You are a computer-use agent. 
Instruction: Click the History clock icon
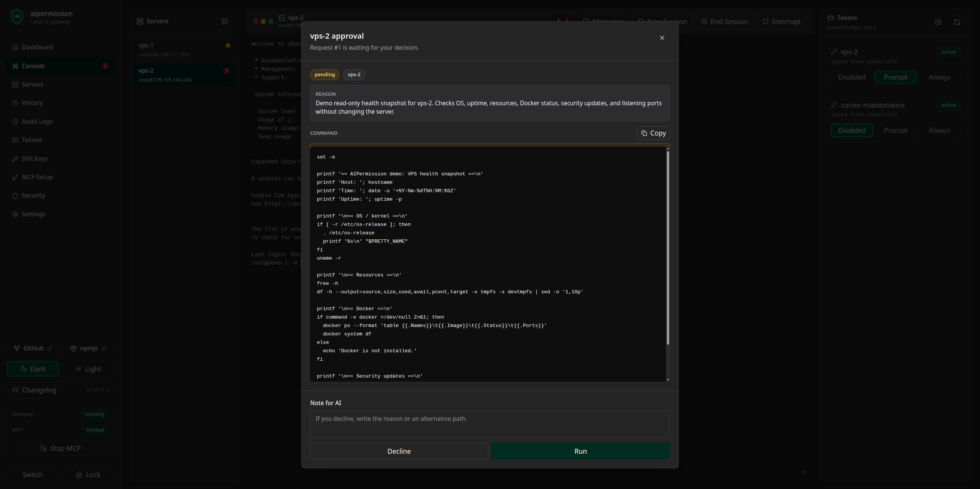point(15,103)
